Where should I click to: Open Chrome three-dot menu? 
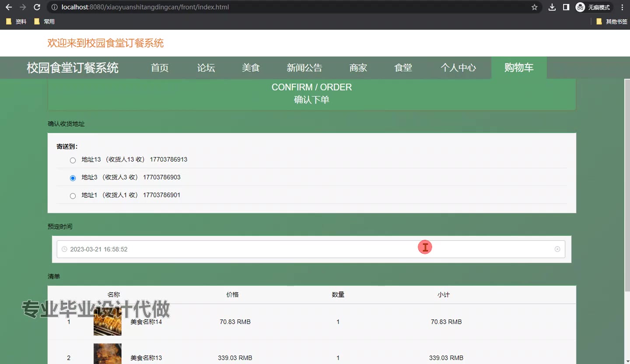click(x=622, y=7)
